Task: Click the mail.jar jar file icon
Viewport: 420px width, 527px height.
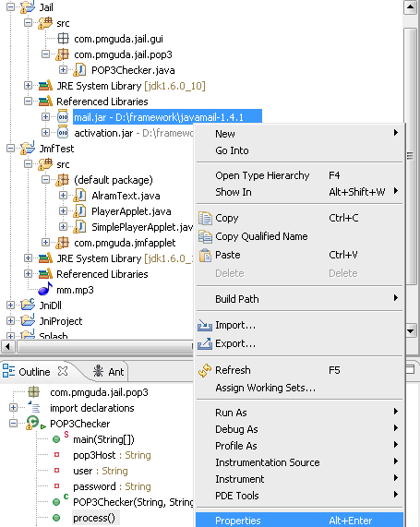Action: [x=63, y=116]
